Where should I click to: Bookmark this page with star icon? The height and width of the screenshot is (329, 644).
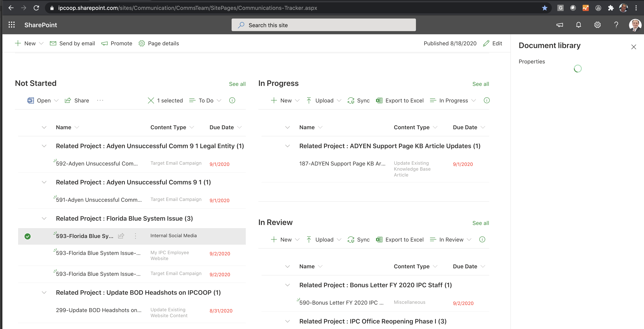(545, 8)
